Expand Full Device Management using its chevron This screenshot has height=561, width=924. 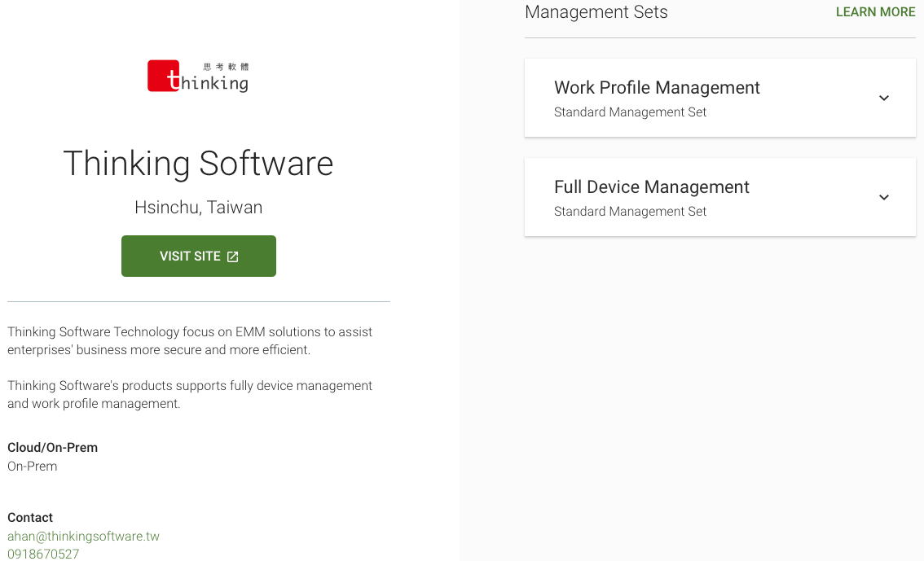tap(883, 197)
